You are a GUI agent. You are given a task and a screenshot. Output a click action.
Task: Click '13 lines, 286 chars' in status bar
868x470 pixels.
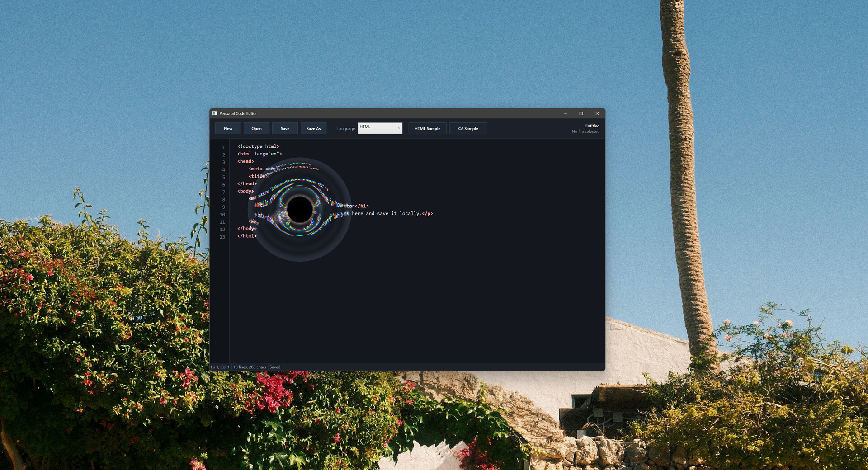tap(250, 367)
